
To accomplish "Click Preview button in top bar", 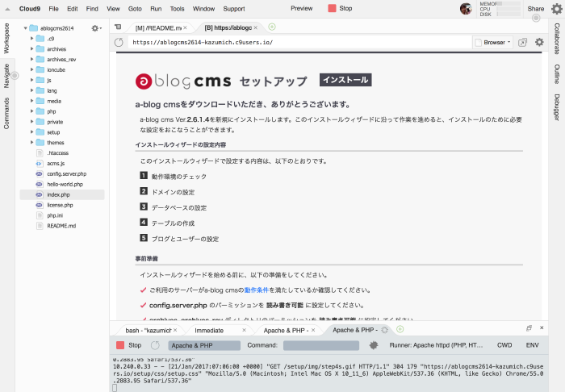I will [x=302, y=8].
